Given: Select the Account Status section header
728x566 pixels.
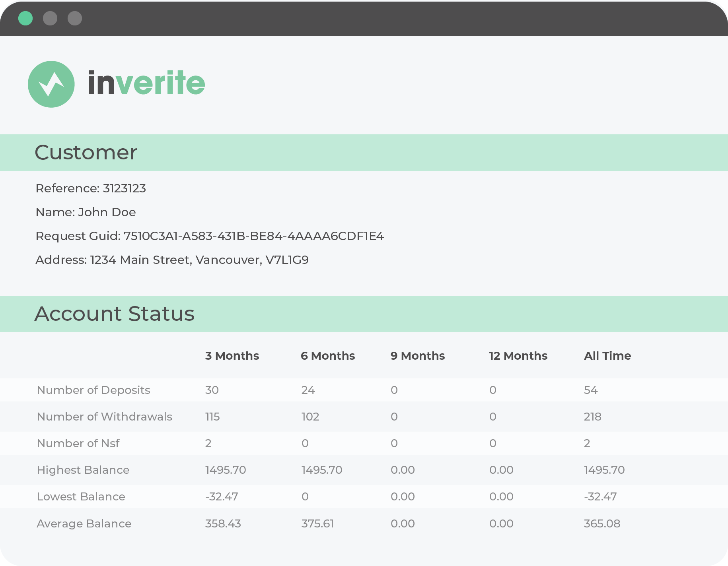Looking at the screenshot, I should pyautogui.click(x=364, y=314).
